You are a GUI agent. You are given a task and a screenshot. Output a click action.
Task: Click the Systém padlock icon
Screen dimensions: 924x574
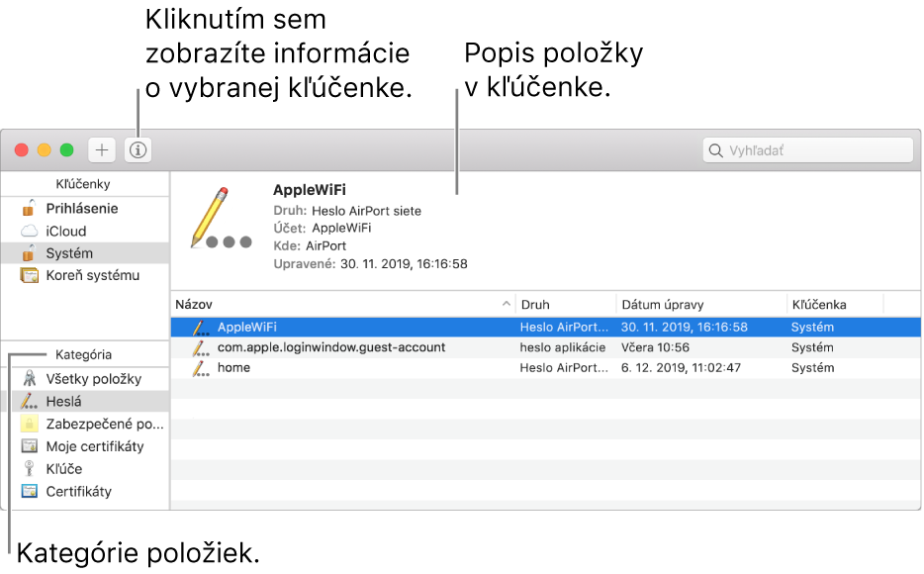pos(29,252)
